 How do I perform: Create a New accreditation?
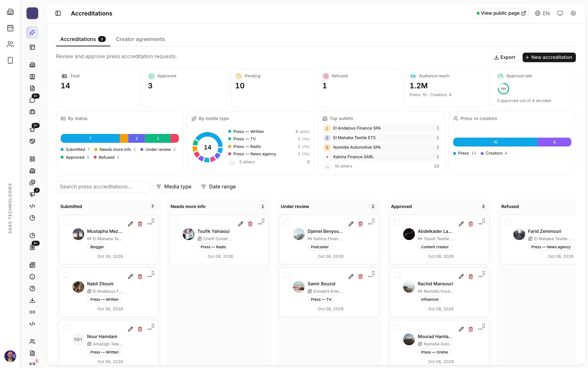[549, 57]
